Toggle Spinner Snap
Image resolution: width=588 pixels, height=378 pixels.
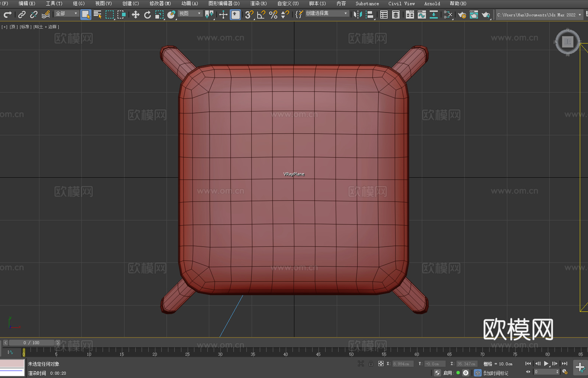click(x=285, y=14)
